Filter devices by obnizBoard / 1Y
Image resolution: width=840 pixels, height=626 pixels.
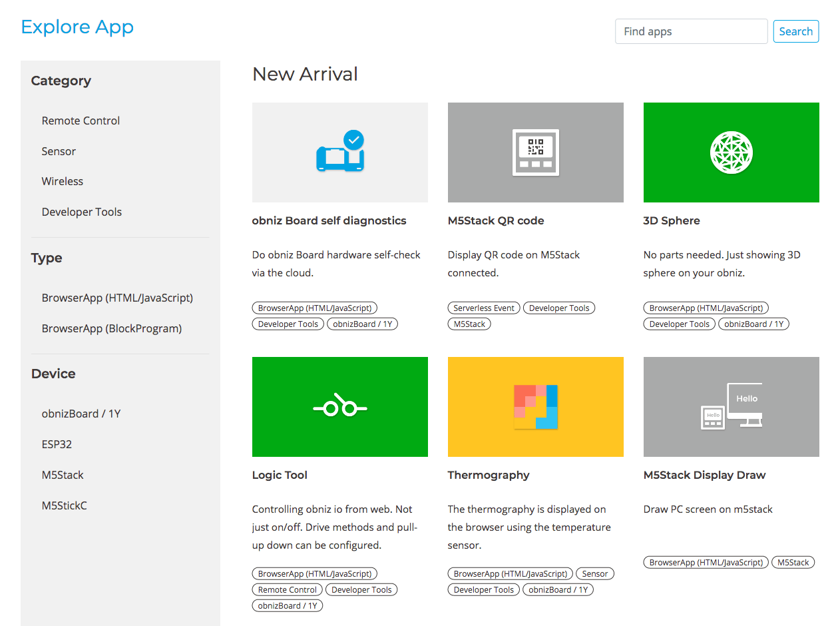(x=81, y=414)
